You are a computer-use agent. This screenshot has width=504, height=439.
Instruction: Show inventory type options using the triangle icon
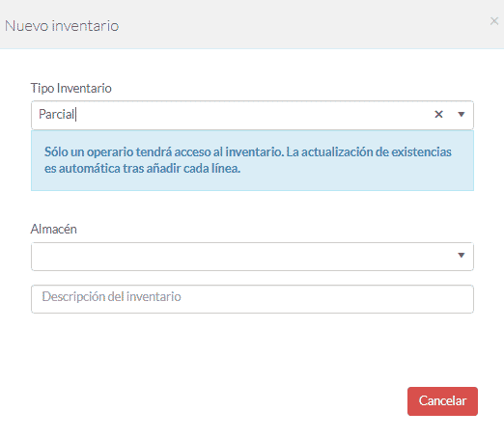[x=462, y=114]
